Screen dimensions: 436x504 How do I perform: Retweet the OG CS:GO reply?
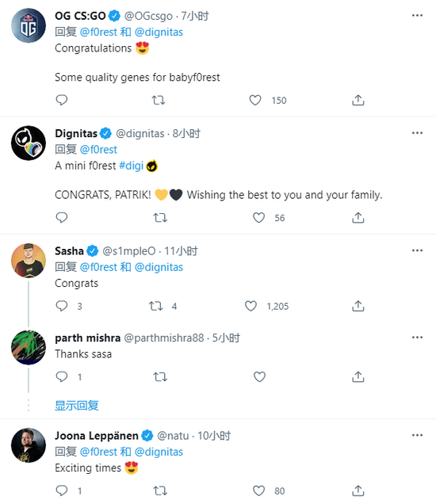(159, 101)
